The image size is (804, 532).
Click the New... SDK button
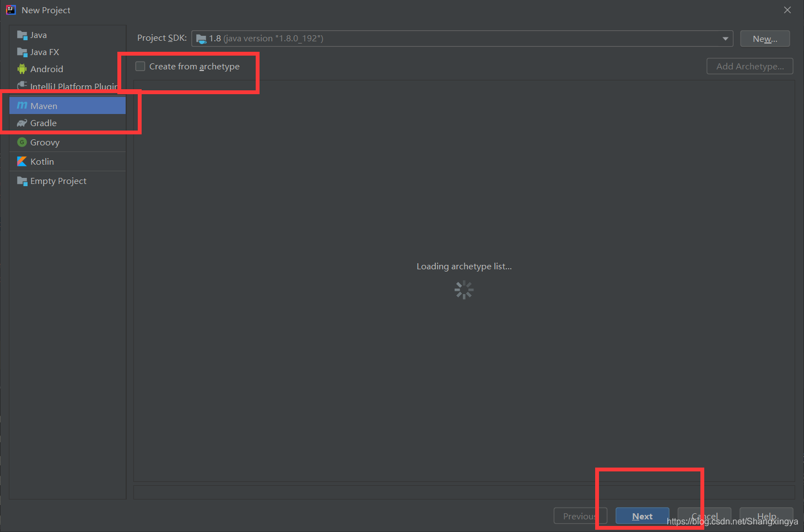click(x=765, y=39)
